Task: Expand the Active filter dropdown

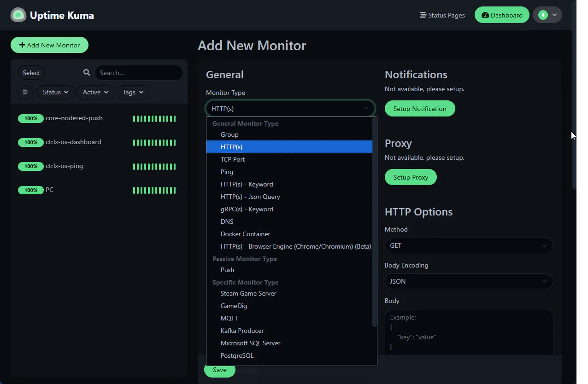Action: coord(95,92)
